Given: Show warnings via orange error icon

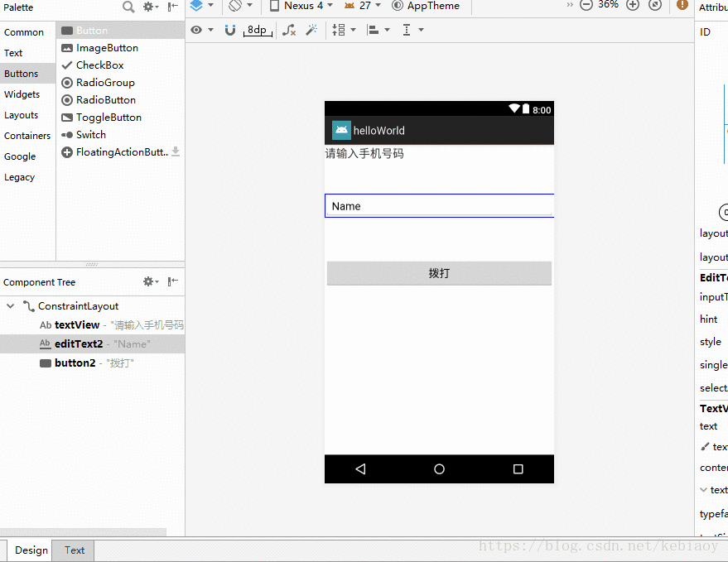Looking at the screenshot, I should coord(682,5).
